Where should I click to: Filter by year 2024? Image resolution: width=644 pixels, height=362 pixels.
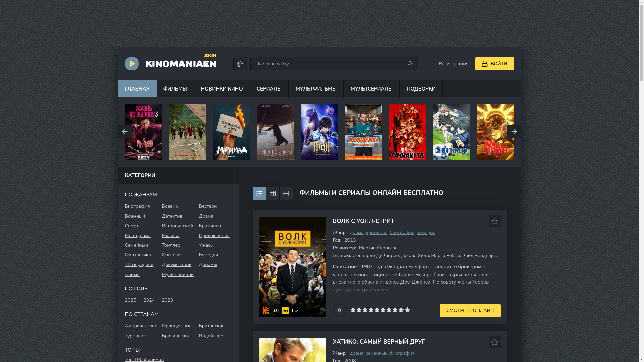pyautogui.click(x=149, y=300)
